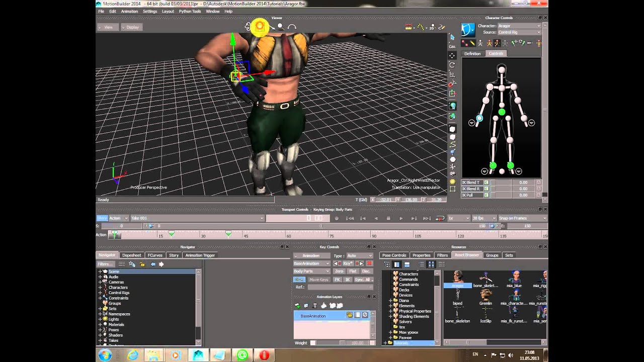Toggle Global reference mode GBL icon

(x=452, y=46)
